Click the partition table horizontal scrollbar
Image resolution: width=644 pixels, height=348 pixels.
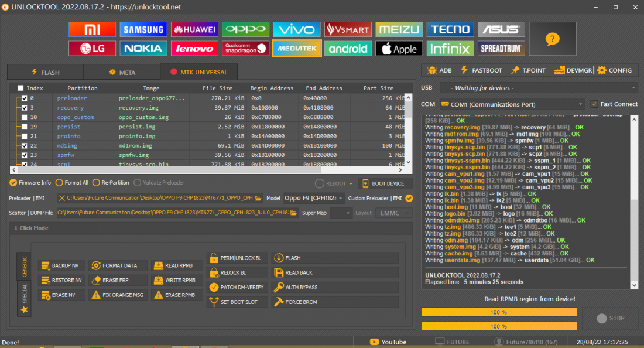point(207,170)
